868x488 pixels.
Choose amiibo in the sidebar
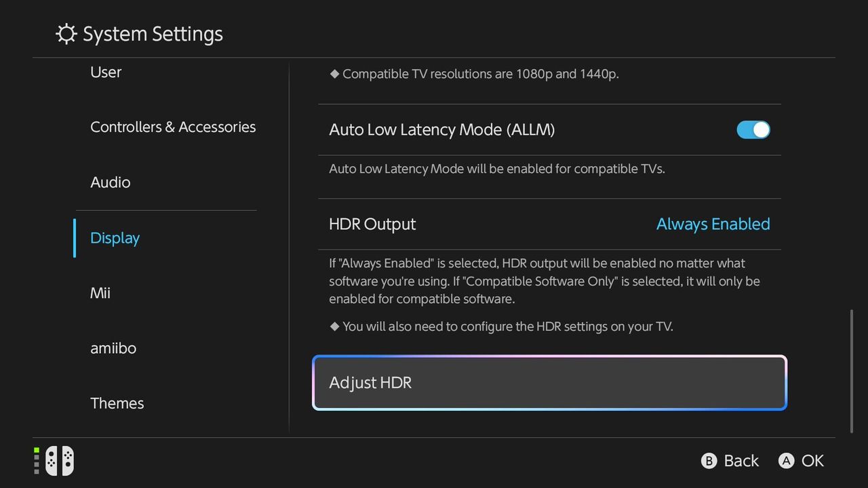[113, 348]
